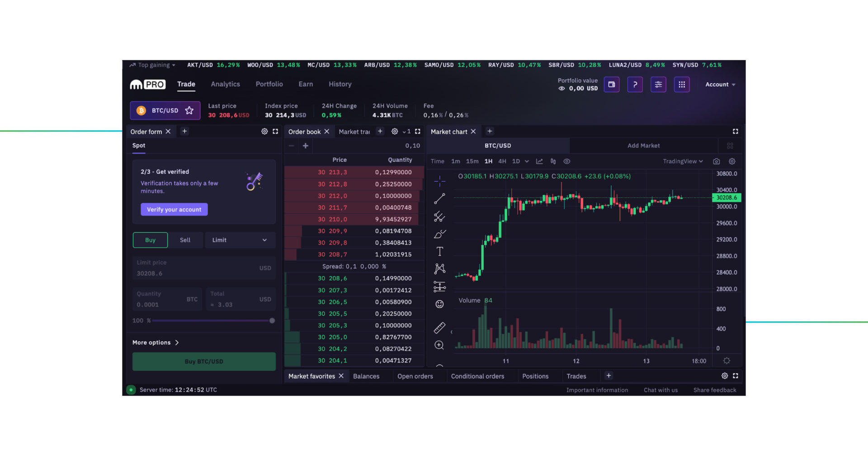Image resolution: width=868 pixels, height=456 pixels.
Task: Select the crosshair cursor tool on chart
Action: click(439, 180)
